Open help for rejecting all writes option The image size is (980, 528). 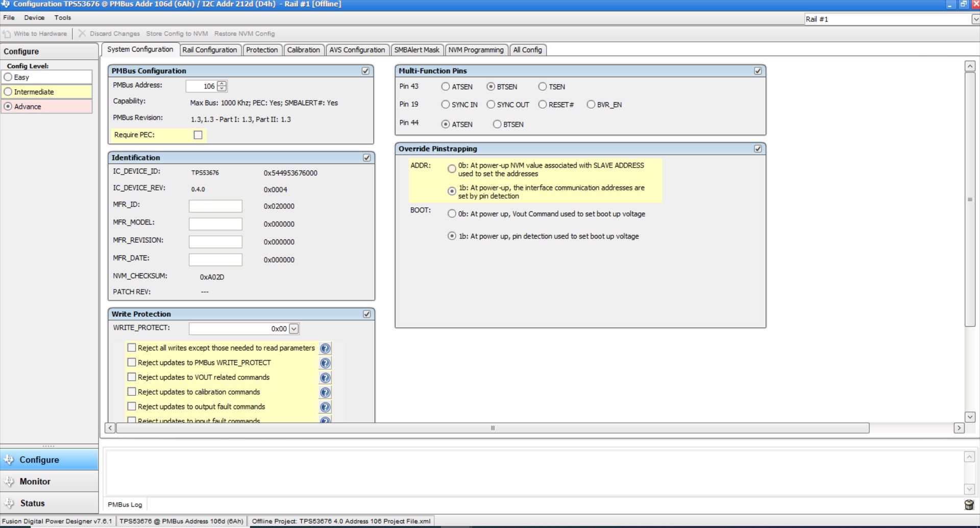(x=325, y=348)
